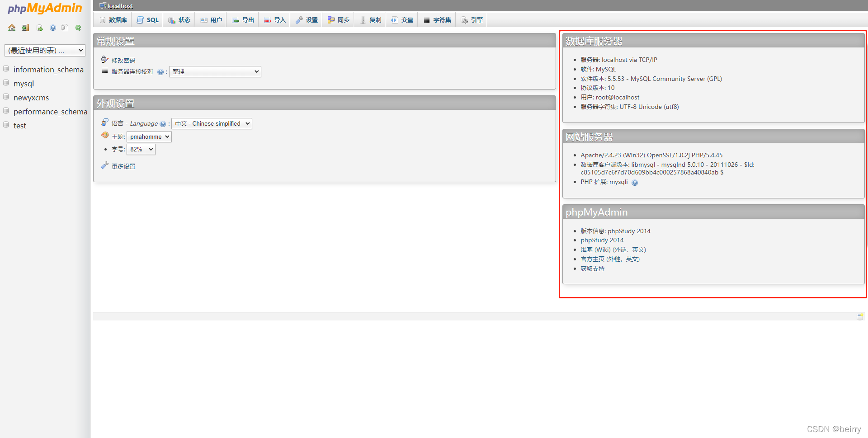Screen dimensions: 868x438
Task: Click the 更多设置 more settings link
Action: click(x=123, y=166)
